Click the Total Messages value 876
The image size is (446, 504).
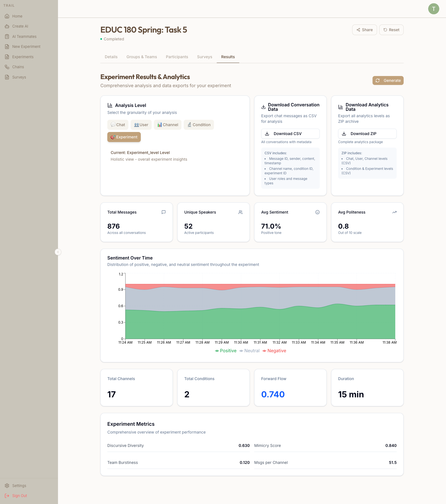click(113, 226)
